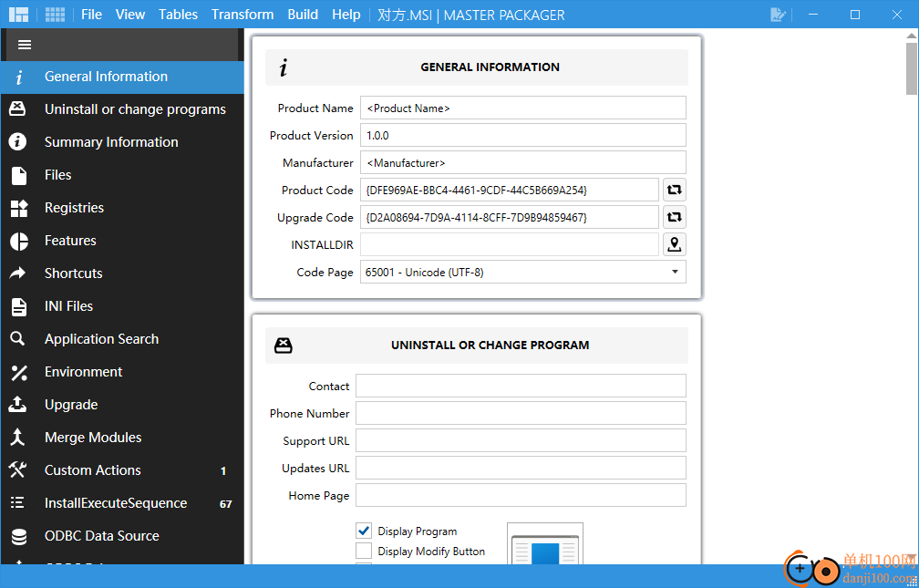Image resolution: width=919 pixels, height=588 pixels.
Task: Click the InstallExecuteSequence list icon
Action: pos(17,503)
